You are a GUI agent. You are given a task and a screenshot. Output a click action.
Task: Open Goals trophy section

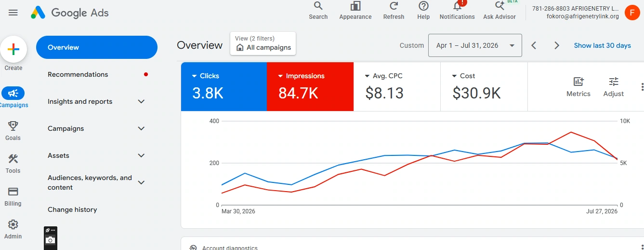tap(13, 131)
